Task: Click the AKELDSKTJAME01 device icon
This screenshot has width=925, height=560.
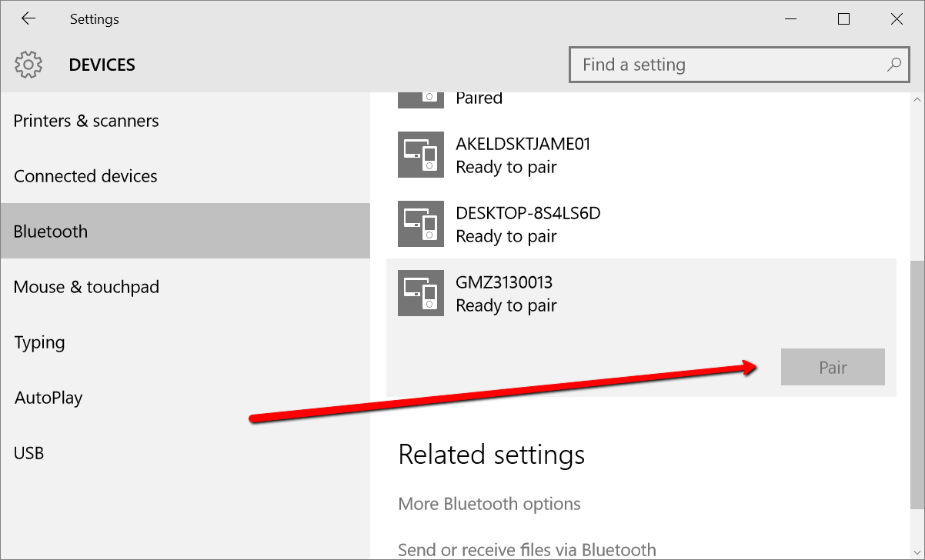Action: (420, 155)
